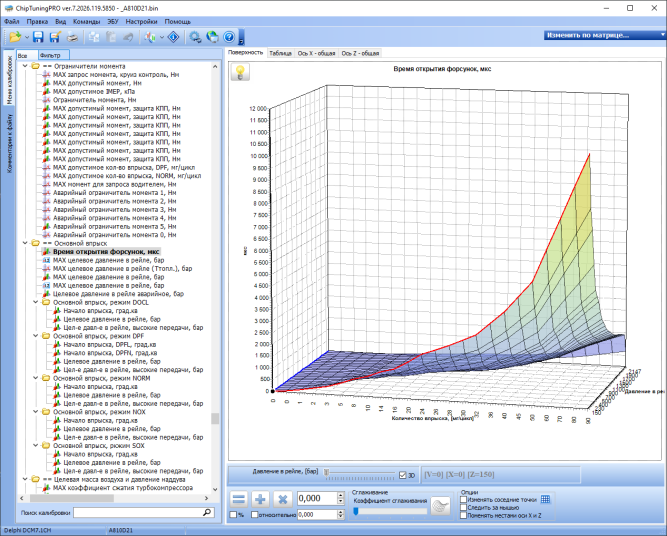The image size is (667, 536).
Task: Collapse Основной впрыск, режим DPF folder
Action: pyautogui.click(x=36, y=336)
